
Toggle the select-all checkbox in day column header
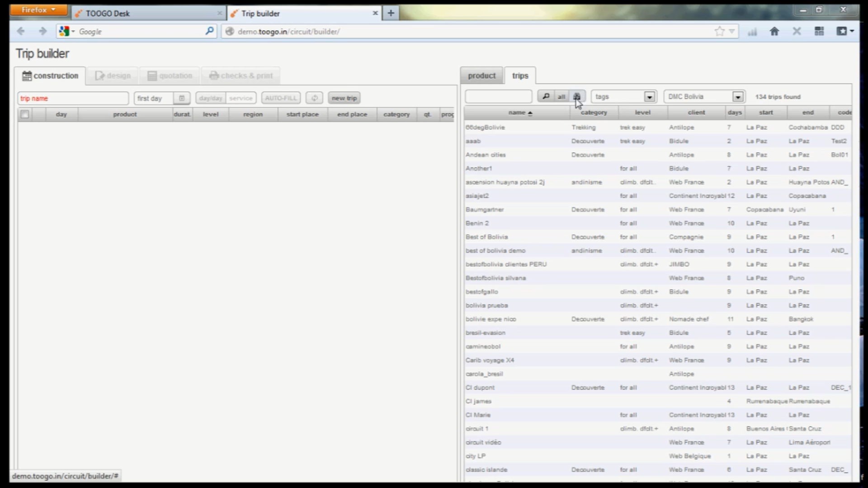click(x=25, y=114)
